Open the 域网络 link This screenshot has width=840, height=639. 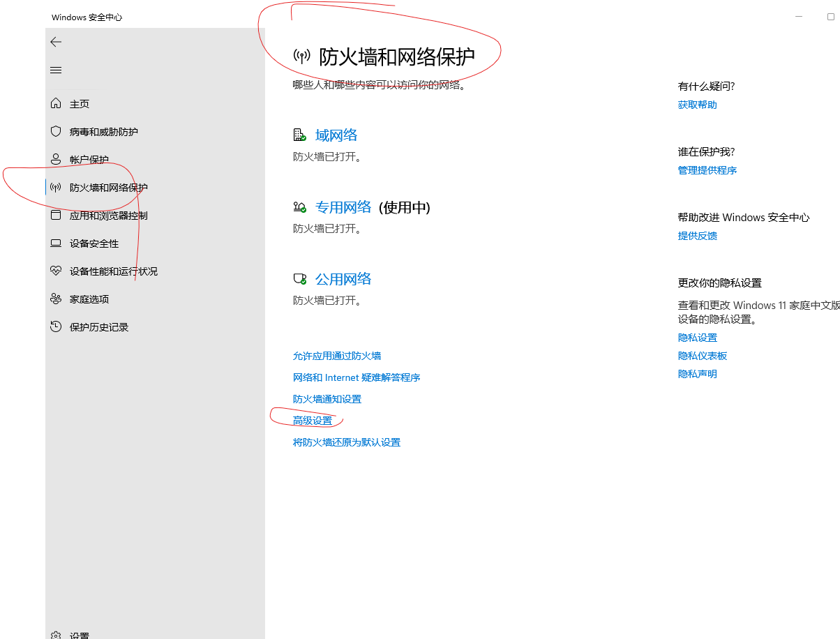coord(336,135)
